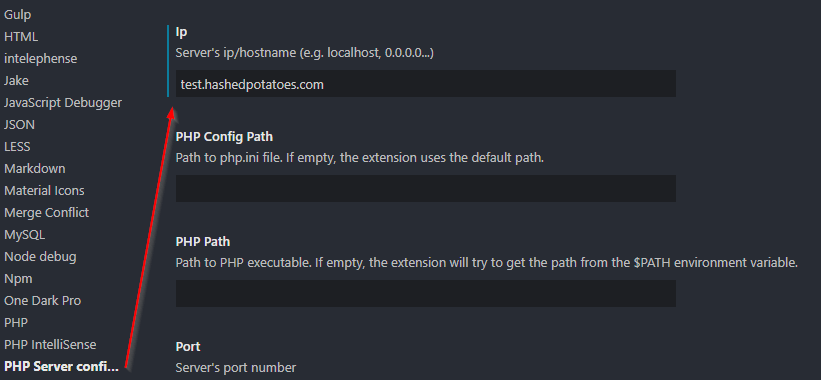This screenshot has height=380, width=821.
Task: Focus the PHP Config Path field
Action: click(x=426, y=188)
